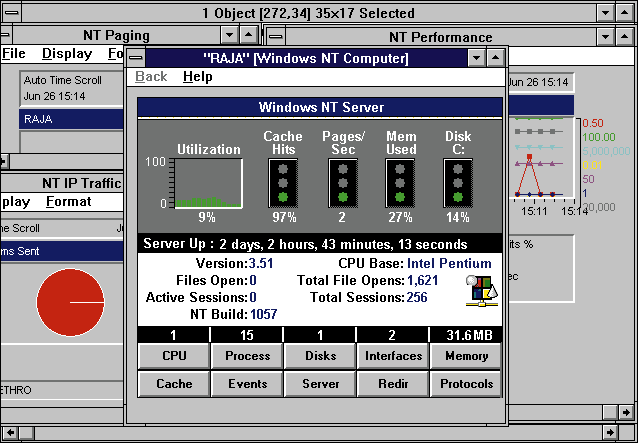Click the Server Up uptime status bar

320,244
